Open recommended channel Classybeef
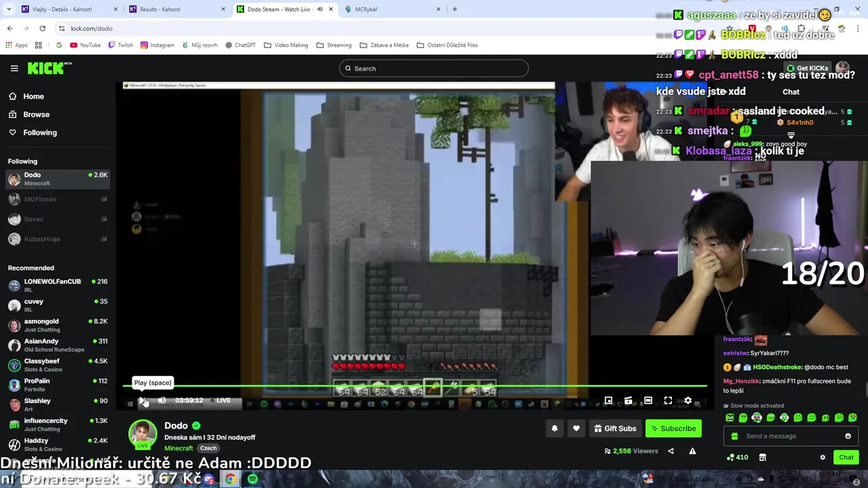Screen dimensions: 868x488 (58, 365)
